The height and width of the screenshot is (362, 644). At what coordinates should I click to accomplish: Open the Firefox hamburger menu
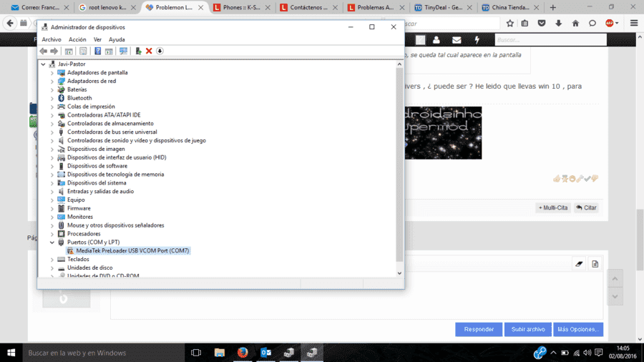point(634,24)
